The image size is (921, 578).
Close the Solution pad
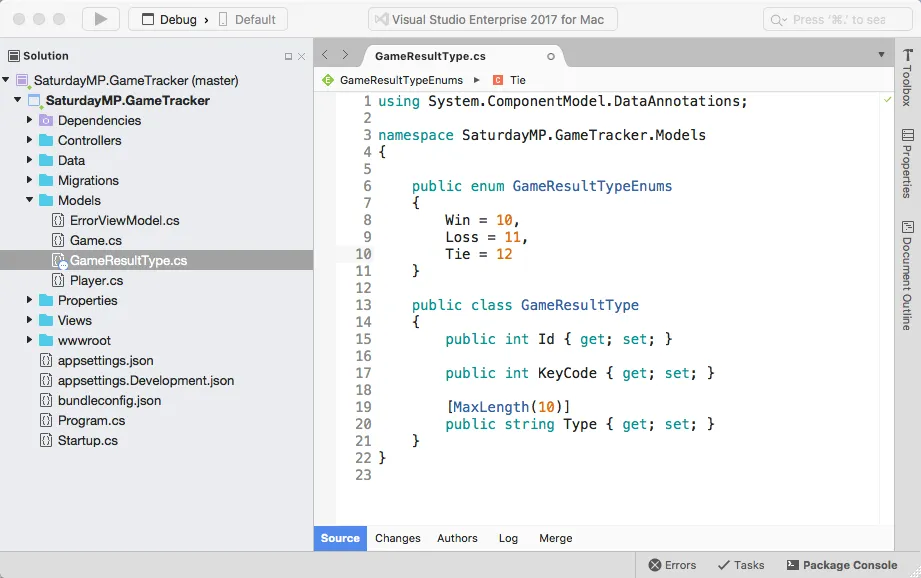(x=301, y=56)
